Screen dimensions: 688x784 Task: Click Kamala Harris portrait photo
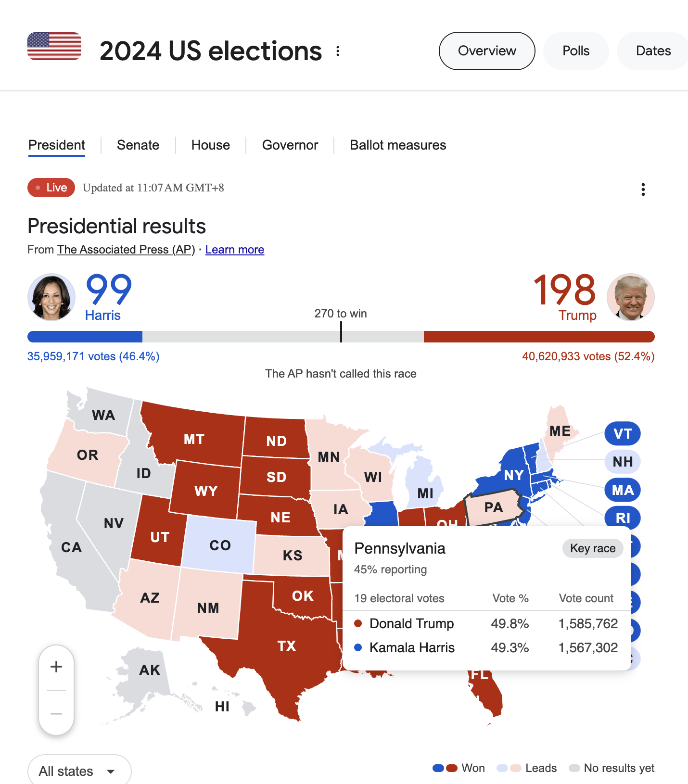tap(51, 297)
